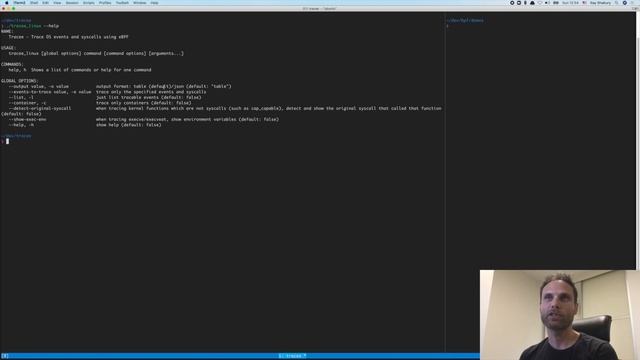Click the '--detect-original-syscall' option text
Viewport: 640px width, 360px height.
point(40,109)
